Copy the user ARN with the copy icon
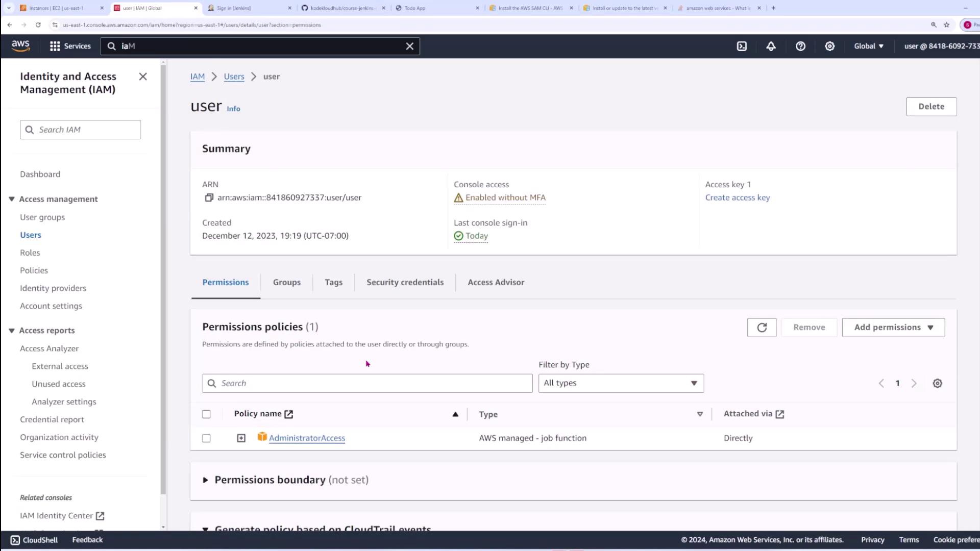The width and height of the screenshot is (980, 551). pos(209,197)
